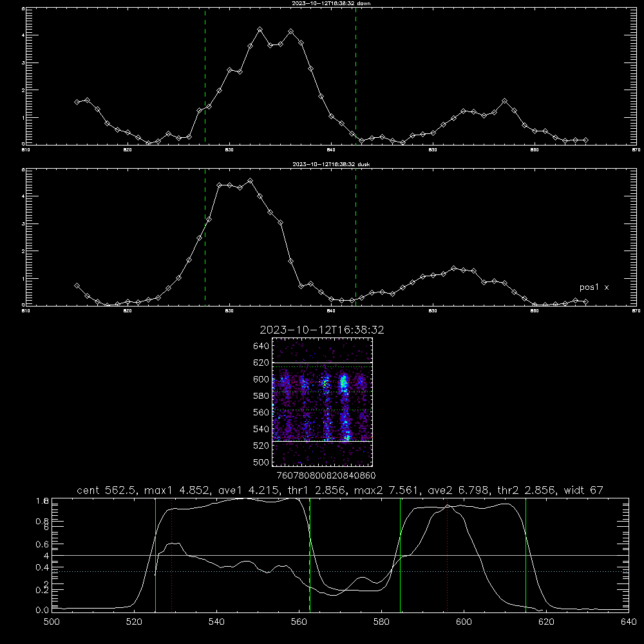Viewport: 644px width, 644px height.
Task: Click the '0.0' label on bottom plot y-axis
Action: point(43,611)
